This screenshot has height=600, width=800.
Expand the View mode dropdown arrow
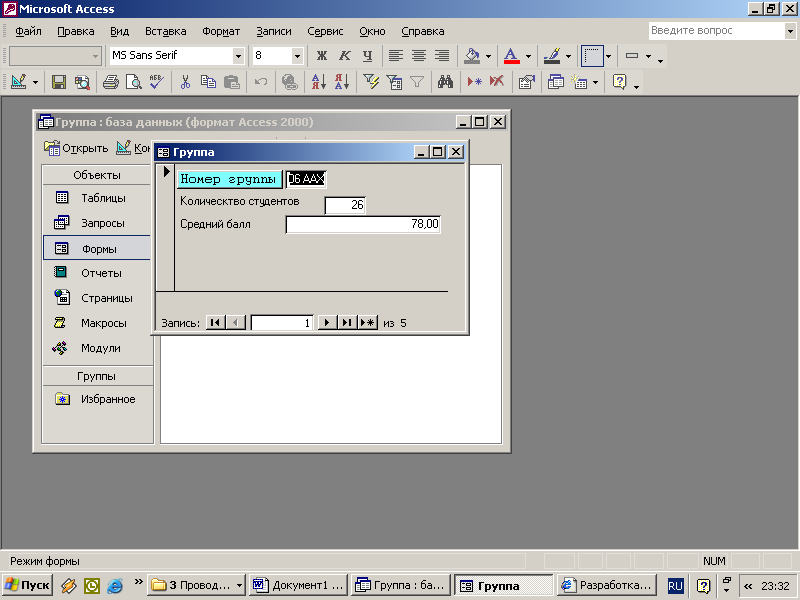tap(35, 82)
